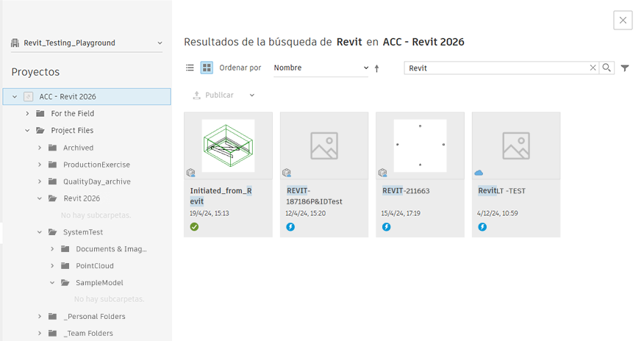Expand the PointCloud folder
This screenshot has width=644, height=341.
[52, 266]
